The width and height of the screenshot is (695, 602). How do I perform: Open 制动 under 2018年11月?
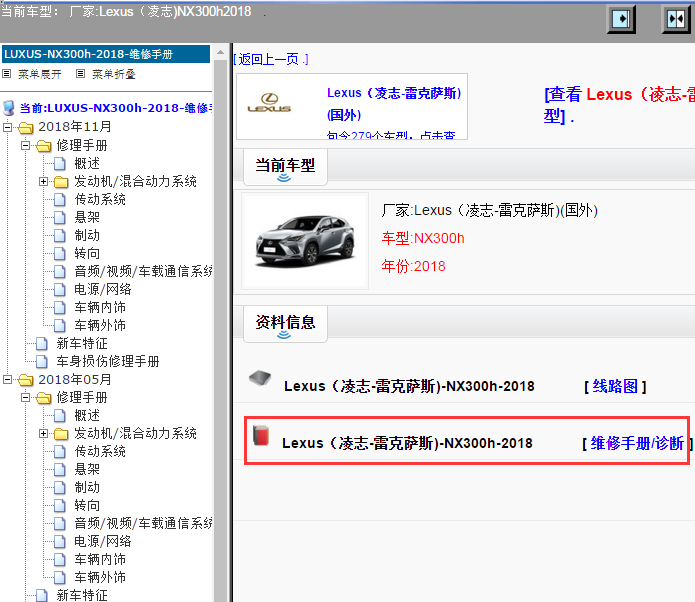(x=87, y=235)
